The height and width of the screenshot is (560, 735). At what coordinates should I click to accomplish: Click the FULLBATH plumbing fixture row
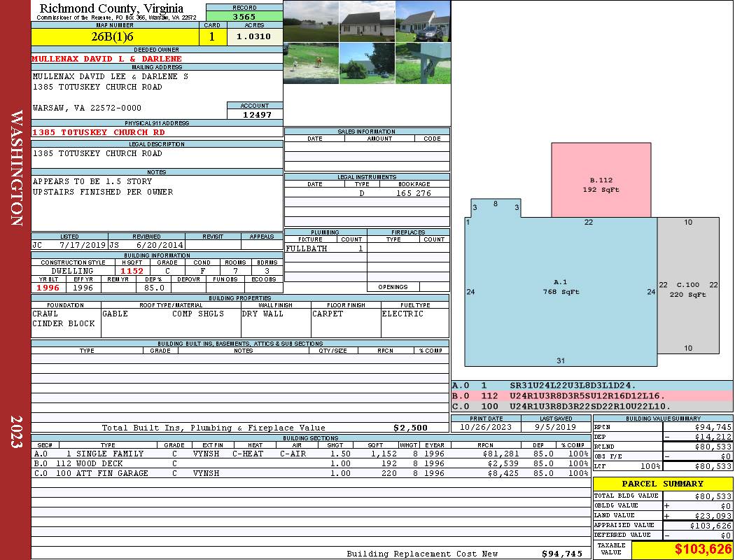(325, 248)
